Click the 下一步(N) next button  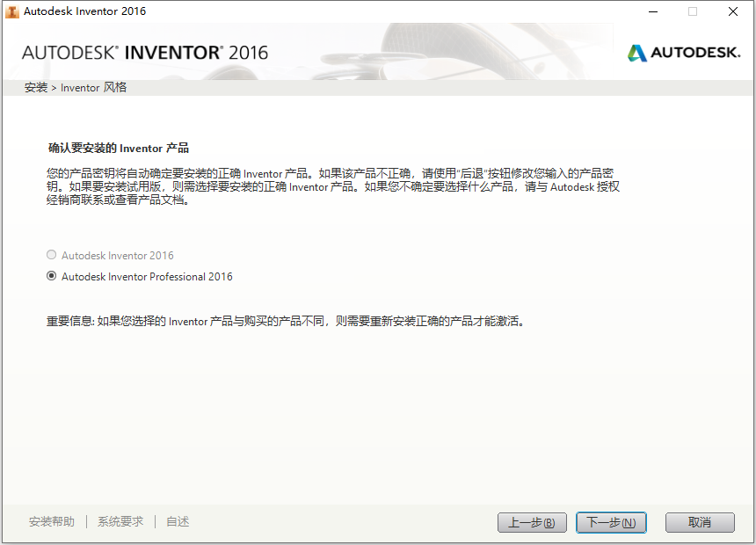click(x=611, y=522)
